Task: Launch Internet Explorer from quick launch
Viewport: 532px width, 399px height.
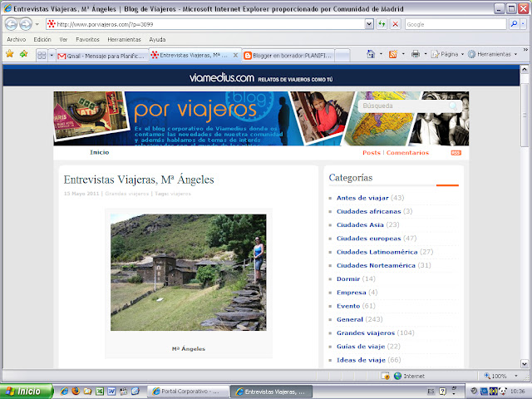Action: pos(64,392)
